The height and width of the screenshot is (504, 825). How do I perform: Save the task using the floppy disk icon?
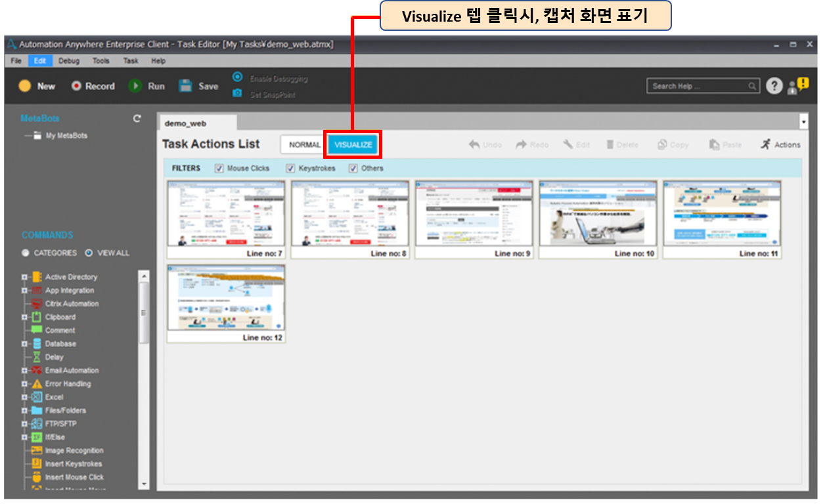(186, 86)
